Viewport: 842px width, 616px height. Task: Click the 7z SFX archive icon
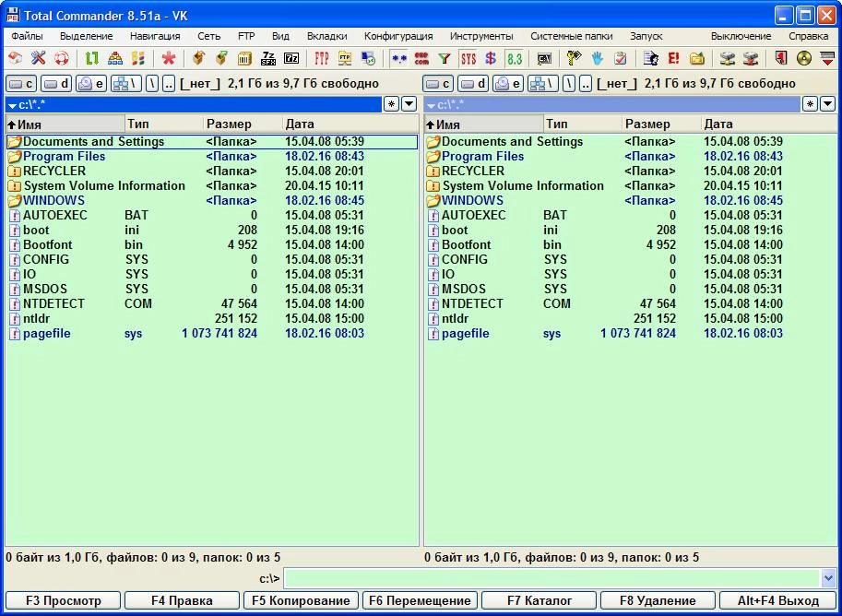(268, 58)
